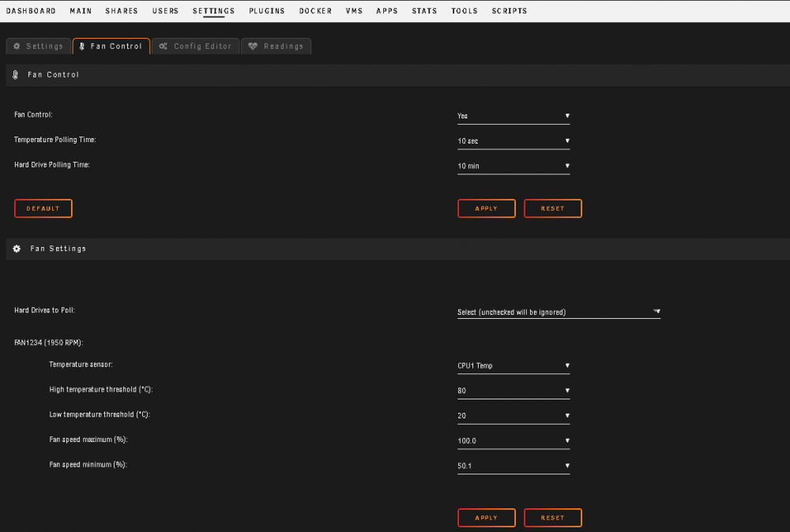Select the Fan Control tab
Image resolution: width=790 pixels, height=532 pixels.
[111, 47]
